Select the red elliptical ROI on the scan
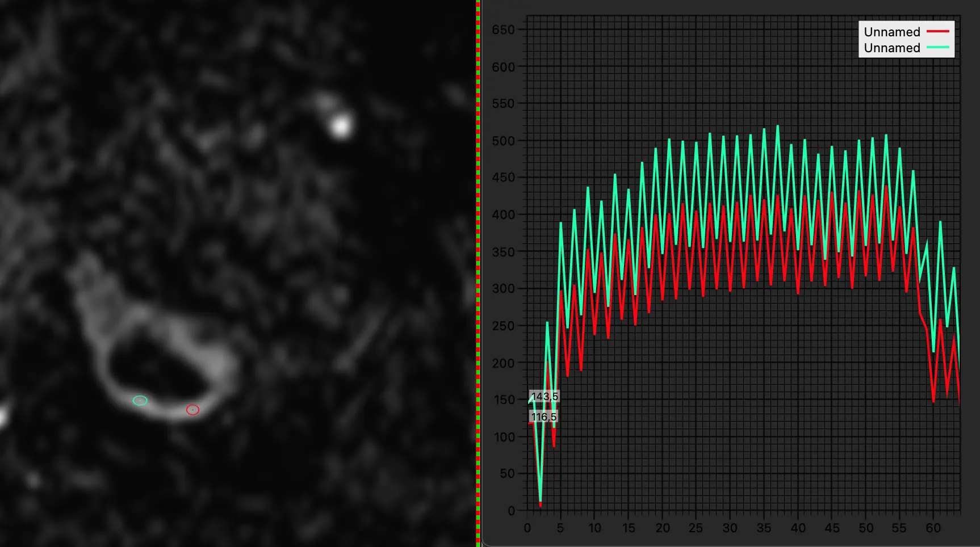The width and height of the screenshot is (980, 547). (x=193, y=410)
